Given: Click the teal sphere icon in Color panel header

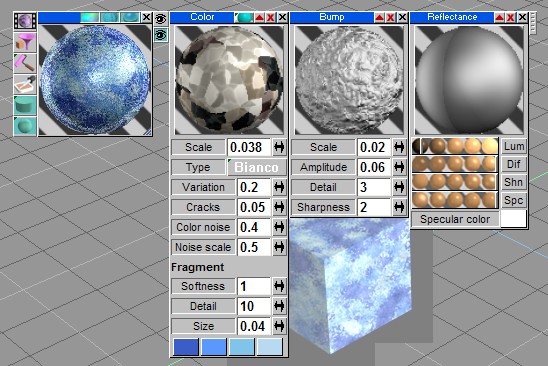Looking at the screenshot, I should [244, 17].
